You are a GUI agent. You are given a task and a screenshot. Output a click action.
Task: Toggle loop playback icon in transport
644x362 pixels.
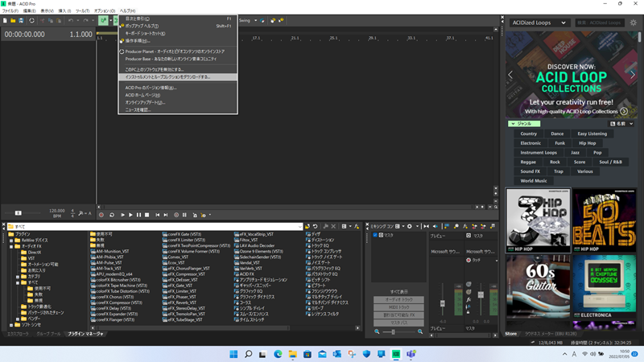click(112, 215)
